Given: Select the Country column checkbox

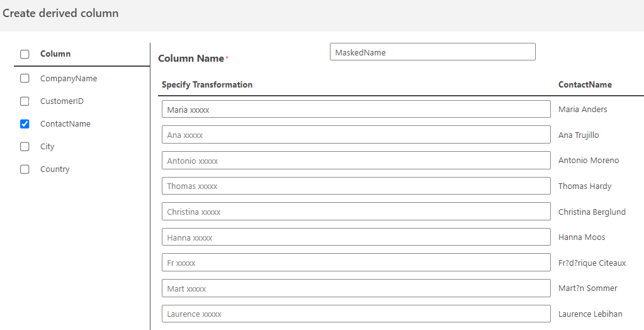Looking at the screenshot, I should pyautogui.click(x=25, y=169).
